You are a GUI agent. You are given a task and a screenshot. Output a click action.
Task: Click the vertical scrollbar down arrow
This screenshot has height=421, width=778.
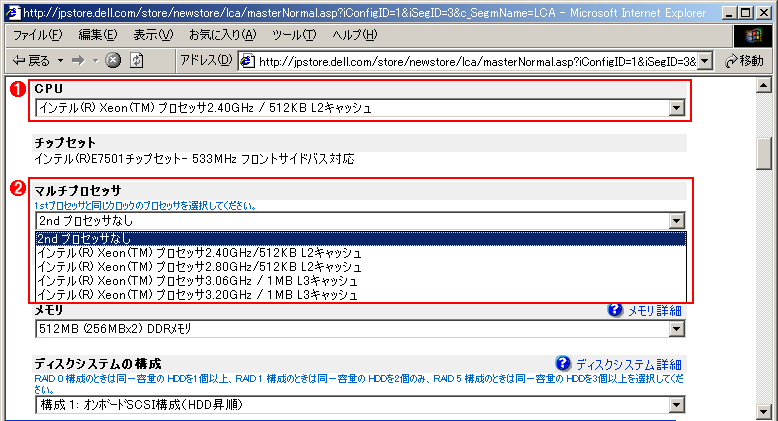[764, 412]
